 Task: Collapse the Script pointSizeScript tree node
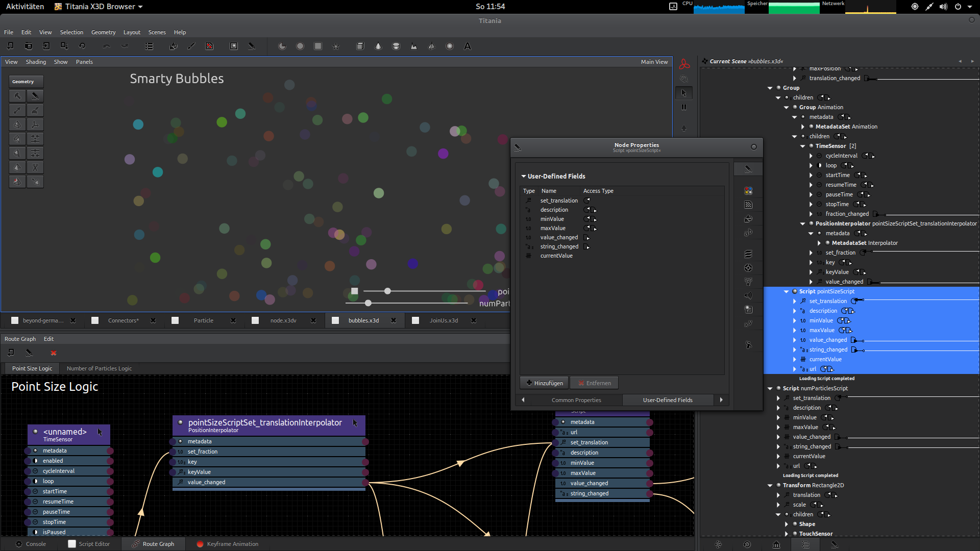click(786, 291)
